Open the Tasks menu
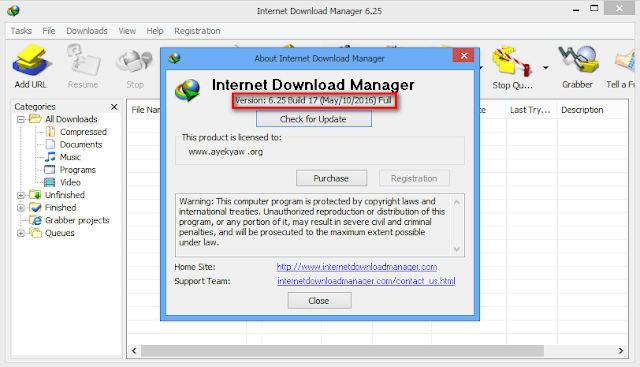This screenshot has height=367, width=640. 21,31
